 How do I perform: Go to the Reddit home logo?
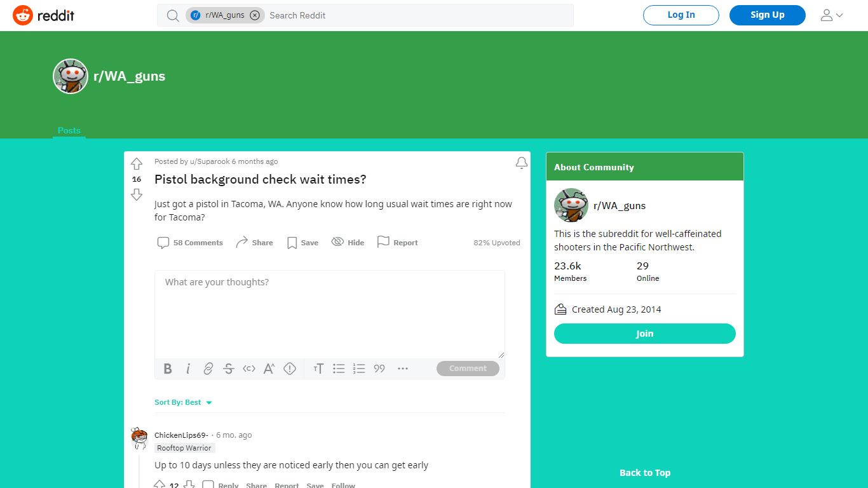pos(43,15)
